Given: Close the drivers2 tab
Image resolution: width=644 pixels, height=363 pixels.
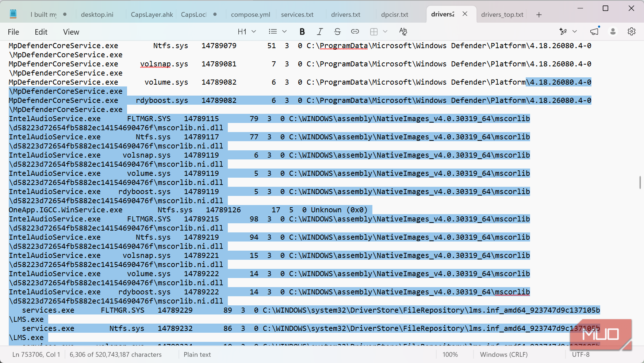Looking at the screenshot, I should (x=465, y=14).
